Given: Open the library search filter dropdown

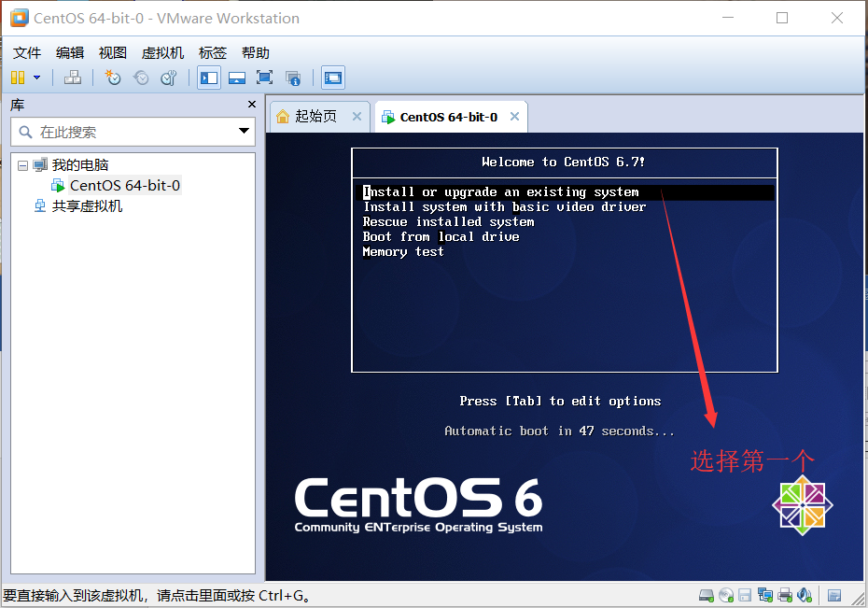Looking at the screenshot, I should [x=244, y=132].
